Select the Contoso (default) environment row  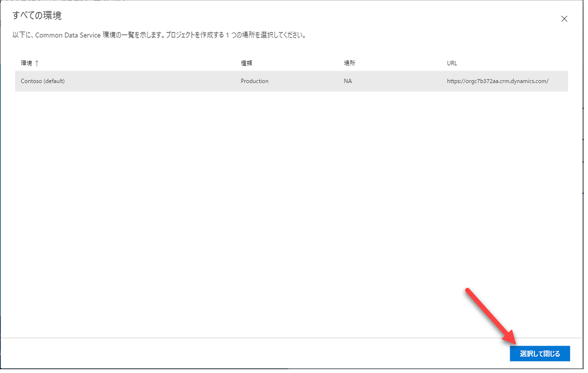pyautogui.click(x=191, y=81)
